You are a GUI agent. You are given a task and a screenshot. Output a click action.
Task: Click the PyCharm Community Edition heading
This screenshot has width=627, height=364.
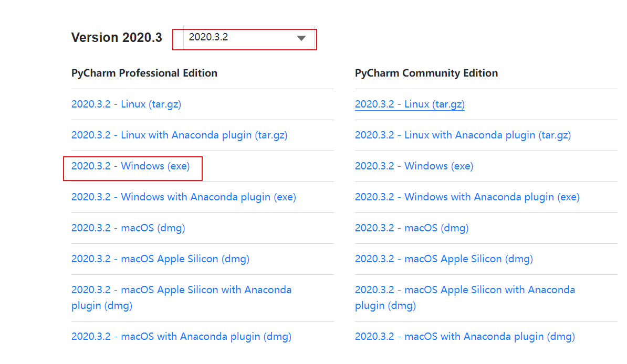[426, 73]
